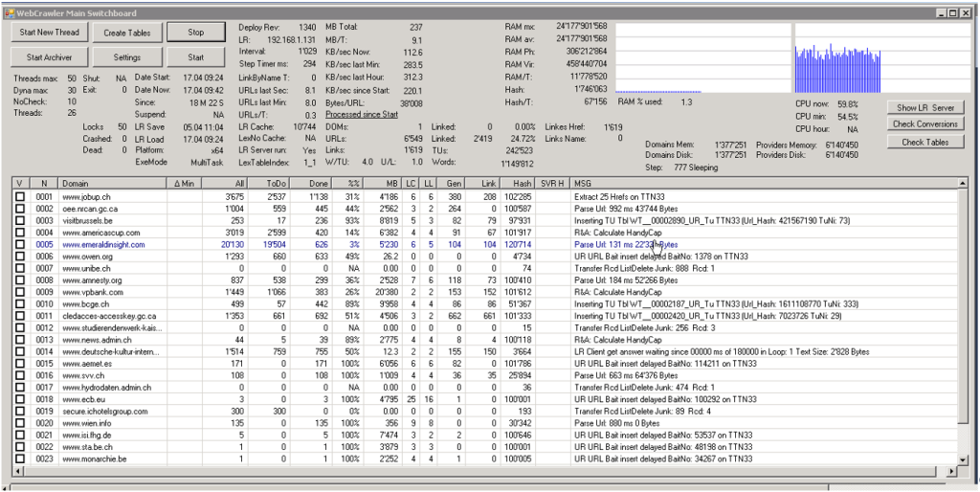The image size is (980, 492).
Task: Click the WebCrawler app icon in title bar
Action: [x=8, y=13]
